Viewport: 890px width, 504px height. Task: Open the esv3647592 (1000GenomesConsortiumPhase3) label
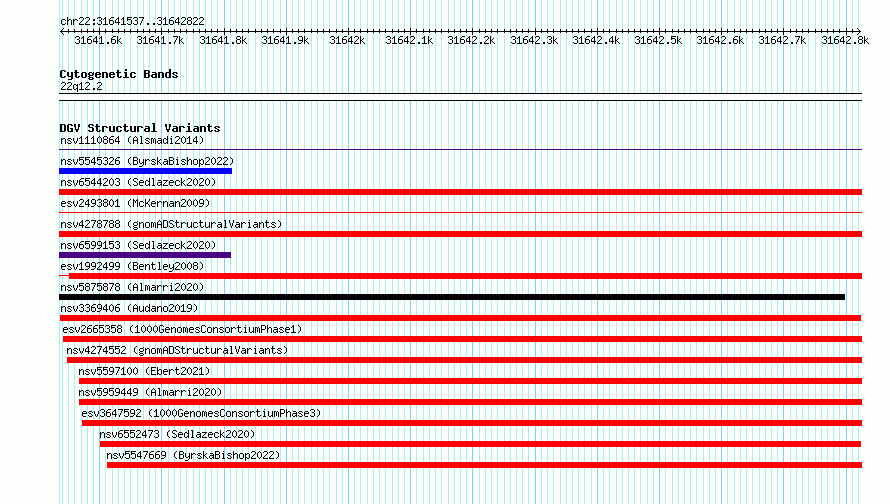coord(201,413)
